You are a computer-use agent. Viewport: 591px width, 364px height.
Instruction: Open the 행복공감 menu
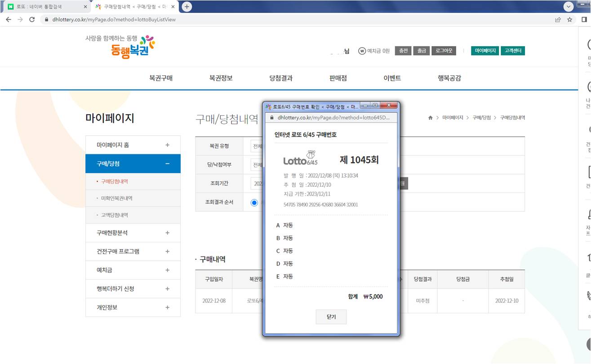click(449, 78)
